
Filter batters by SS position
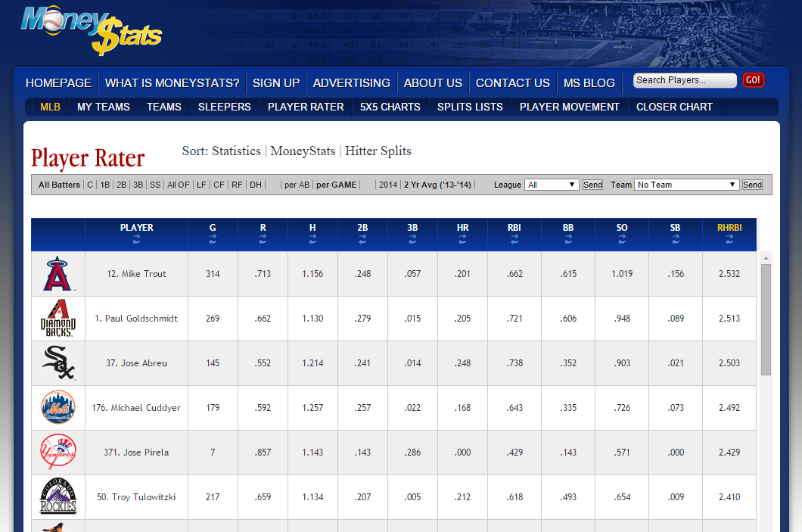click(x=155, y=185)
